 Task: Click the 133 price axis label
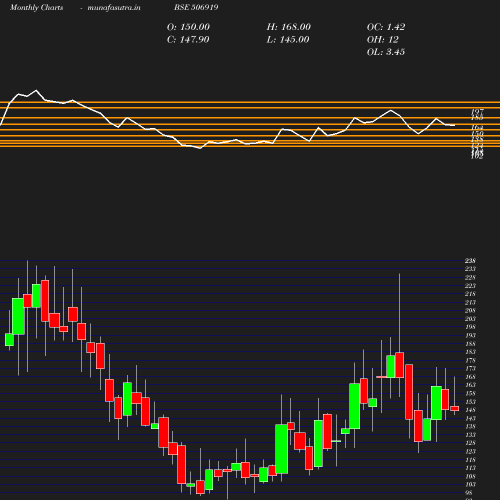470,435
